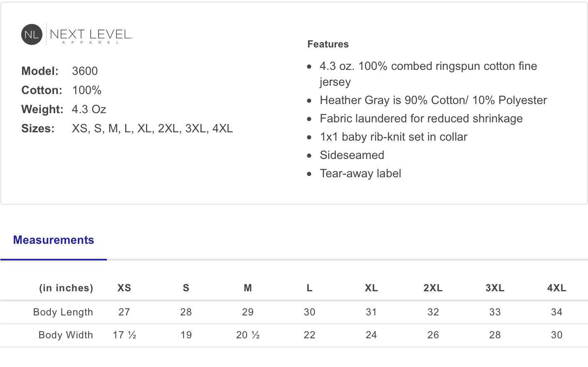
Task: Click the XL body length value 31
Action: 371,312
